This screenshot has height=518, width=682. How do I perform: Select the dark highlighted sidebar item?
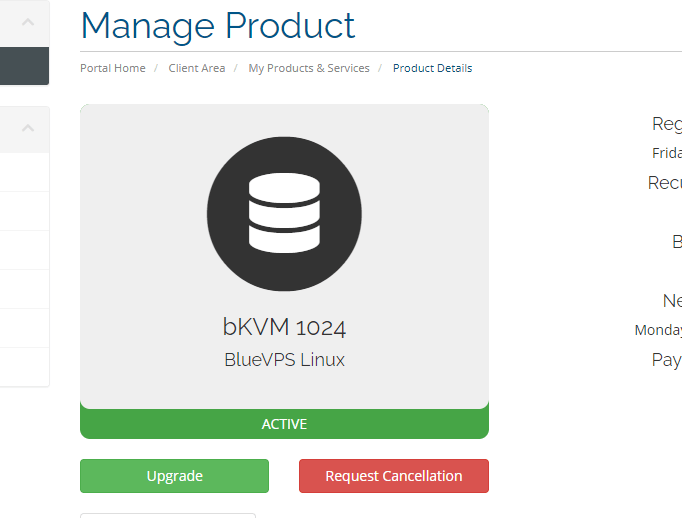point(24,66)
